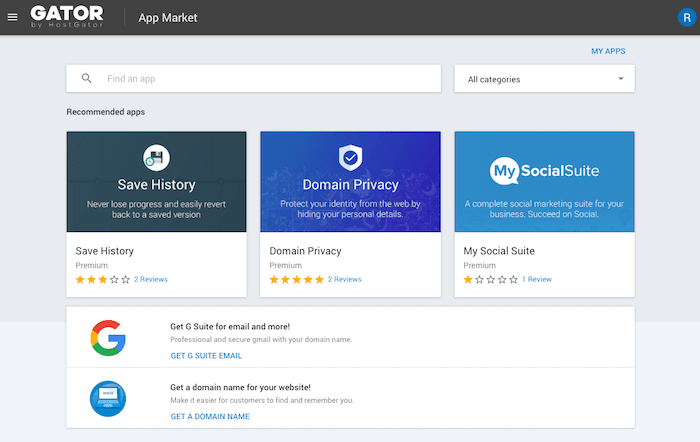Open the My Social Suite app title

499,251
